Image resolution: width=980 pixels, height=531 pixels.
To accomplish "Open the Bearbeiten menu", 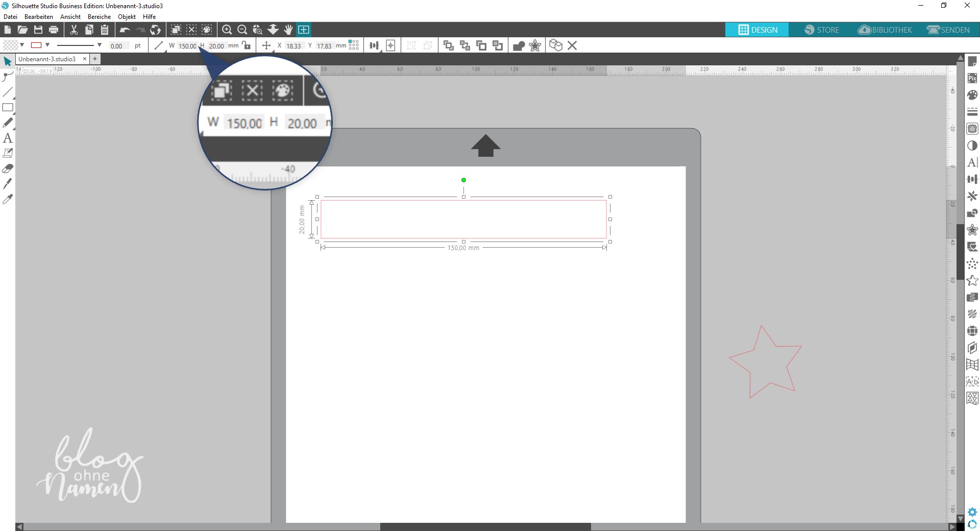I will (39, 17).
